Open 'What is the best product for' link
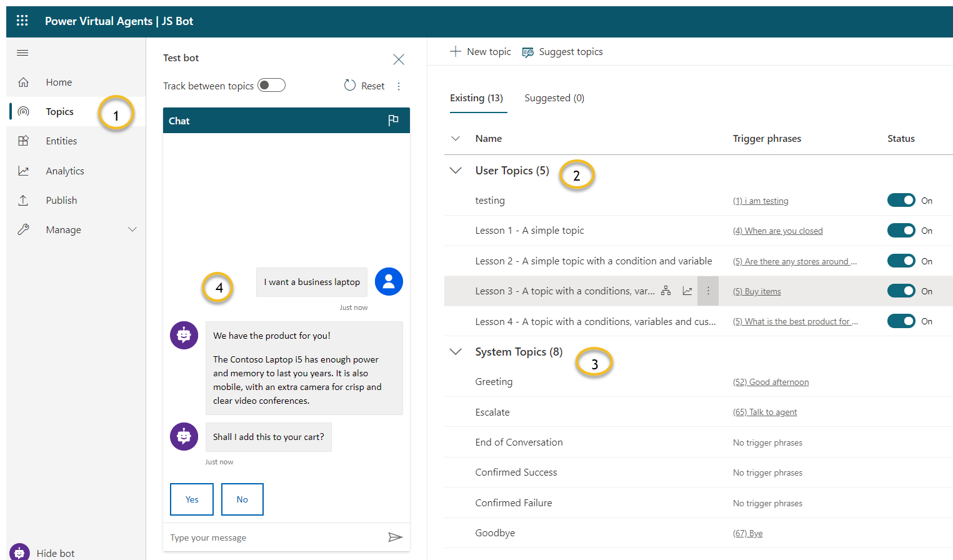Viewport: 953px width, 560px height. [x=796, y=321]
